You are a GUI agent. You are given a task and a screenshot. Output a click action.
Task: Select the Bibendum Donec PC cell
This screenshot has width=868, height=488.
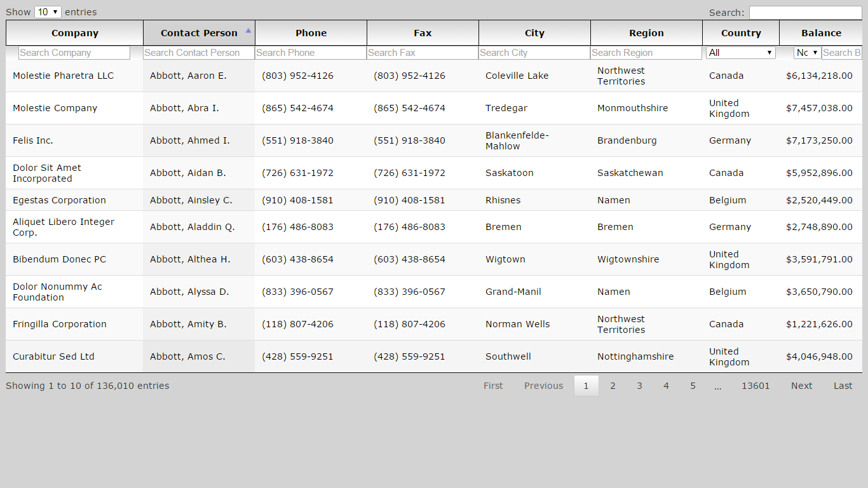[x=74, y=259]
